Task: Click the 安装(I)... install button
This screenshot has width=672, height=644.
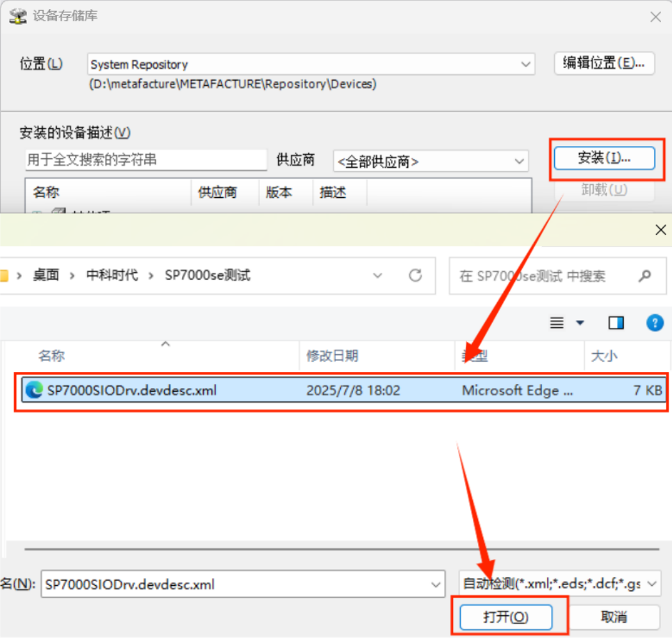Action: click(604, 158)
